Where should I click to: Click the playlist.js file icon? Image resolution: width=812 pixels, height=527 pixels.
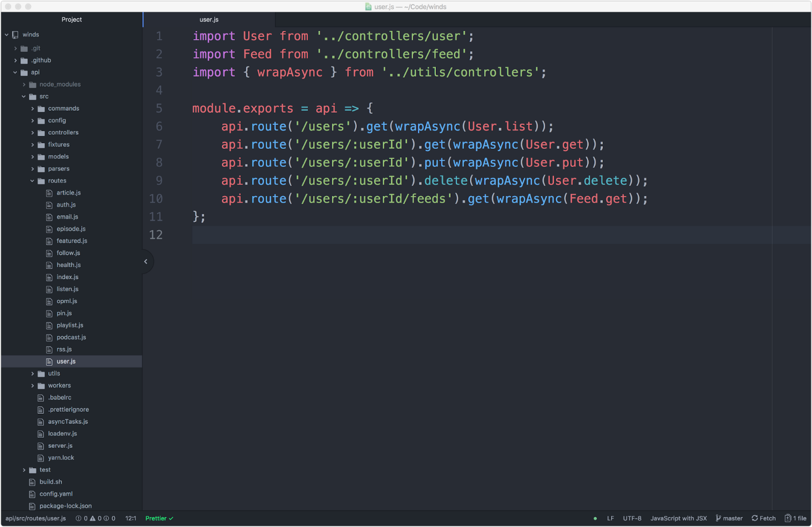(x=49, y=325)
